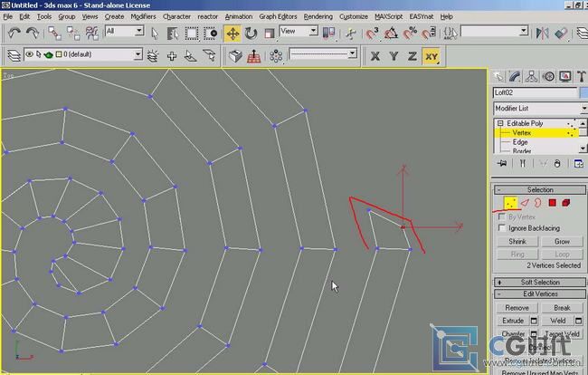Activate the Select and Move tool
This screenshot has height=375, width=588.
[x=232, y=34]
